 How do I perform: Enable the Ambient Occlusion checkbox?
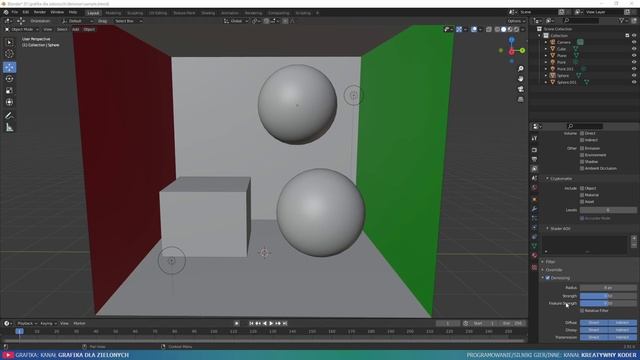582,168
